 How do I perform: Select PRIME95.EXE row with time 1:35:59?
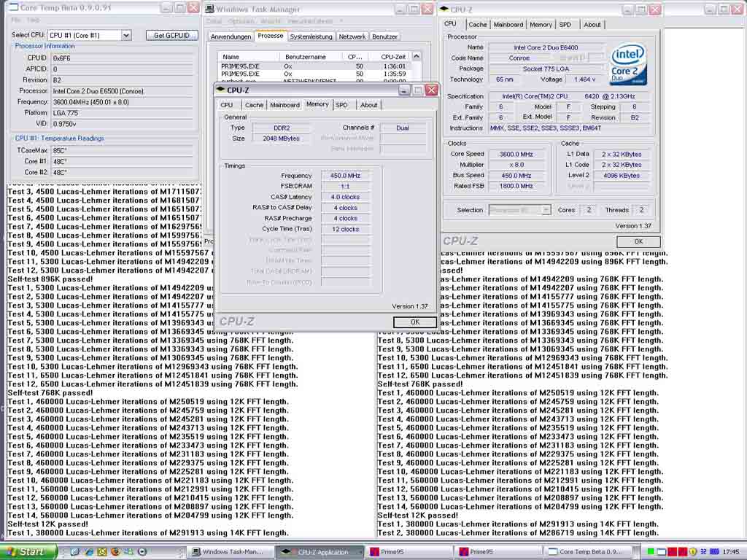click(314, 74)
